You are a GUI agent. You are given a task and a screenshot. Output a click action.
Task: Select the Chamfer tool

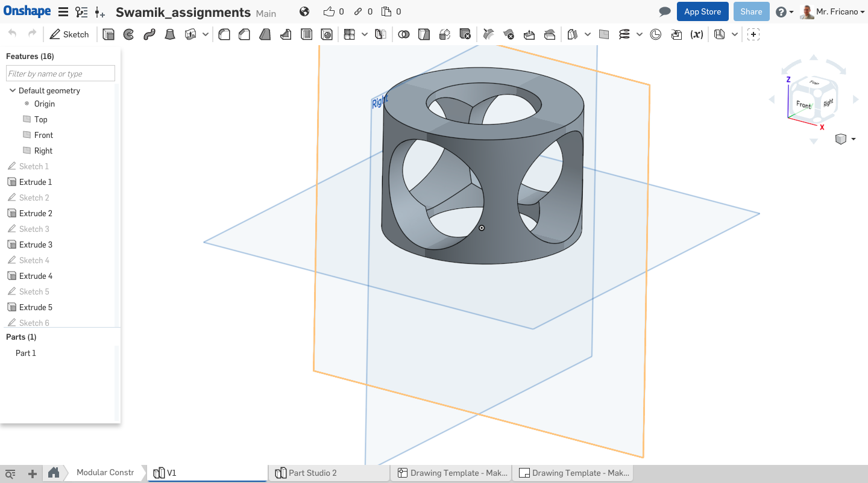tap(244, 34)
